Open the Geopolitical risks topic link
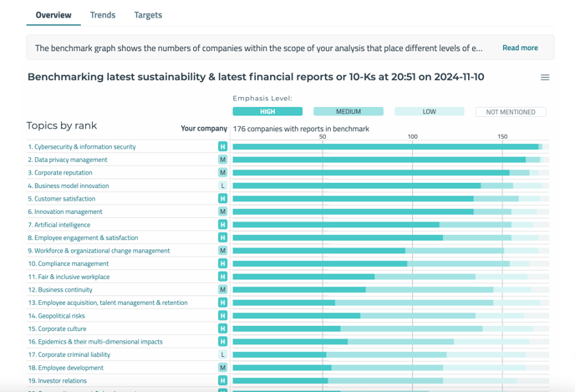 (x=57, y=316)
